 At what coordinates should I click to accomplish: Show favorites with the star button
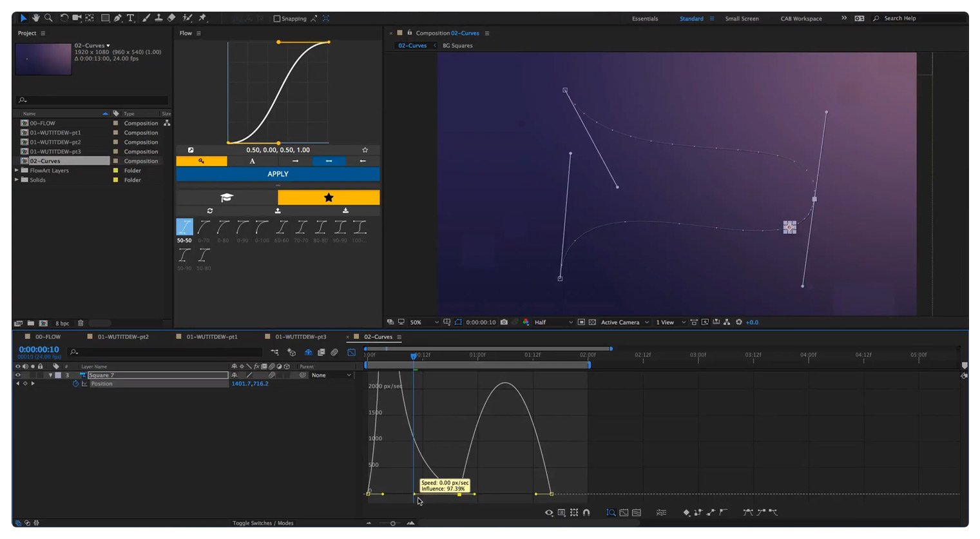pyautogui.click(x=329, y=197)
